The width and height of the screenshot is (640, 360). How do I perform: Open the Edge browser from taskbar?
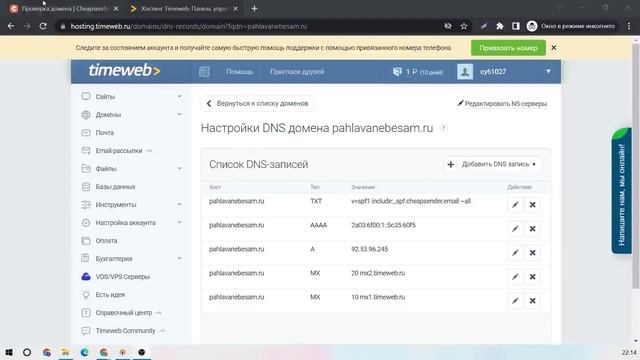[x=84, y=352]
